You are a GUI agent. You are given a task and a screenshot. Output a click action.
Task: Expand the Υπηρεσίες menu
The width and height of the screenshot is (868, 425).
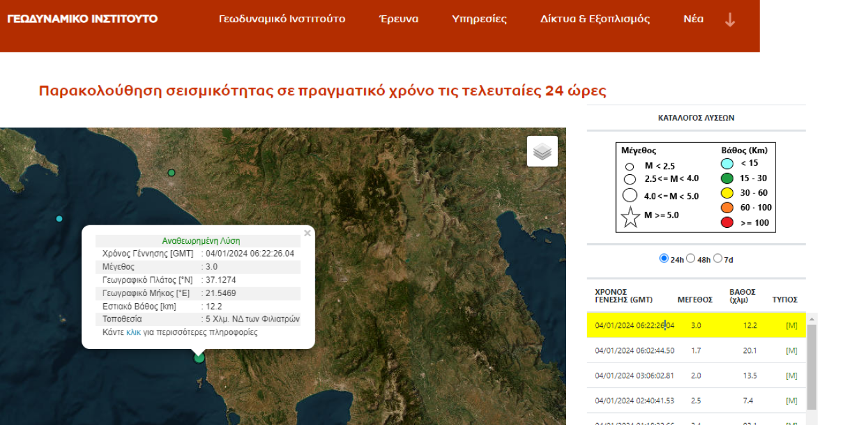coord(479,19)
